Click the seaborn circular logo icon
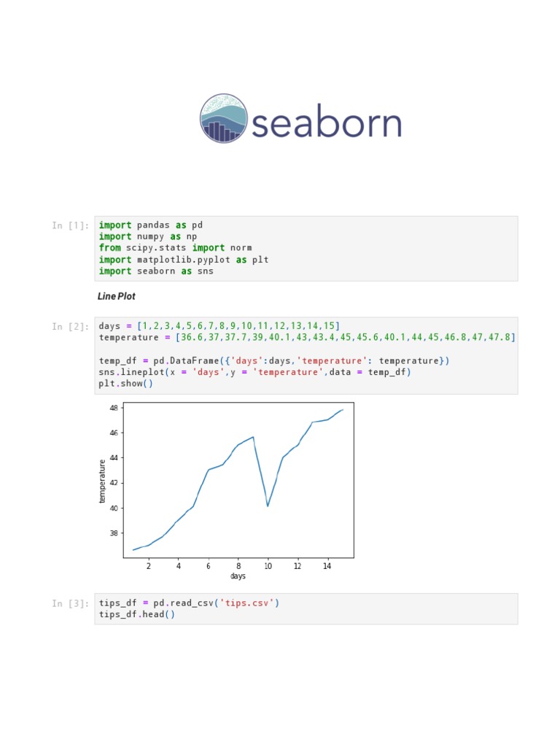Viewport: 560px width, 747px height. [224, 119]
